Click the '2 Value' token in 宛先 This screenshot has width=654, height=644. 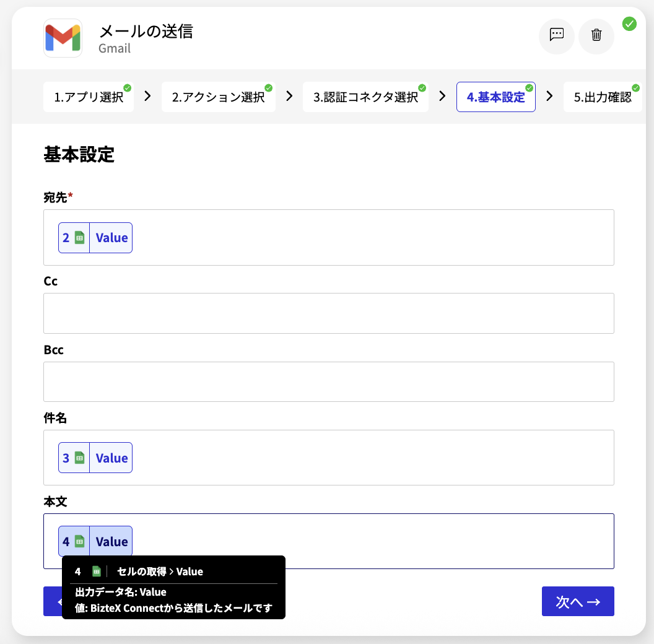pyautogui.click(x=95, y=238)
